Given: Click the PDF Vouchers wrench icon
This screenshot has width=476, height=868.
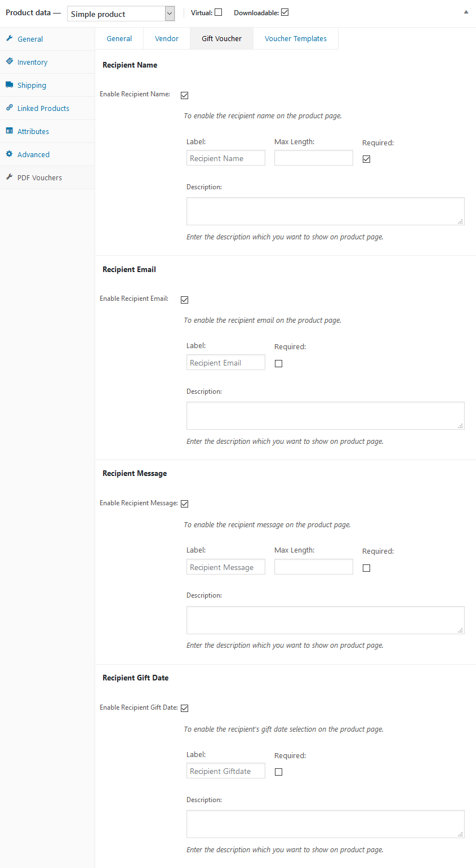Looking at the screenshot, I should tap(10, 177).
